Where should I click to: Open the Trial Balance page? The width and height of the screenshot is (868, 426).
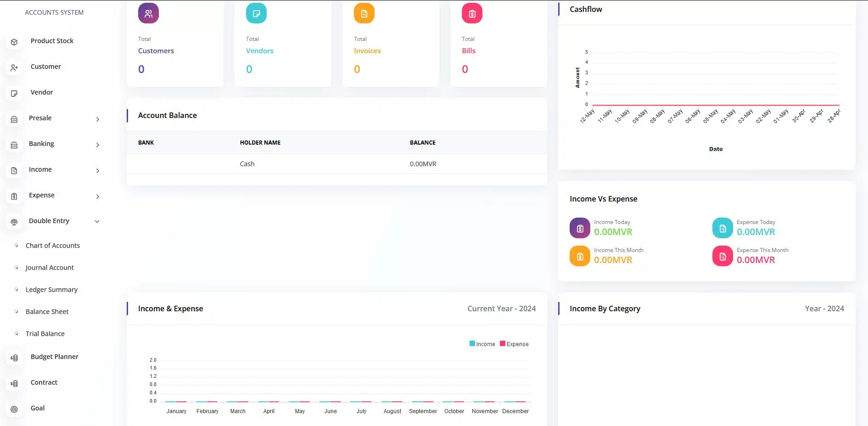[45, 334]
